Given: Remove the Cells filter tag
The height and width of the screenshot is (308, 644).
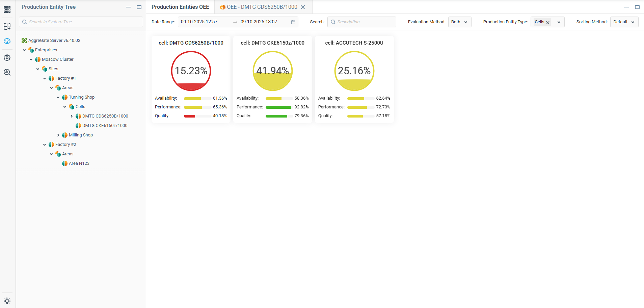Looking at the screenshot, I should point(548,22).
